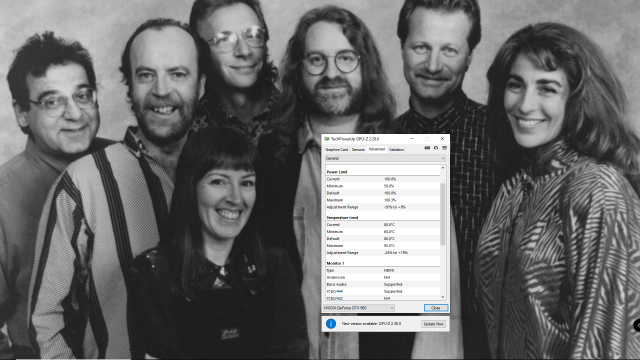Select the Power Limit Maximum row
Image resolution: width=640 pixels, height=360 pixels.
[383, 200]
